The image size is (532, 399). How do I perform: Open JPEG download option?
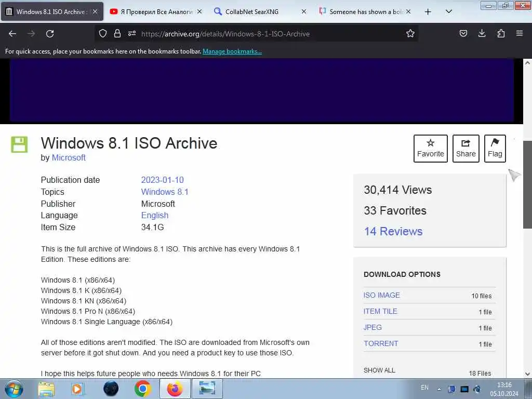[373, 327]
